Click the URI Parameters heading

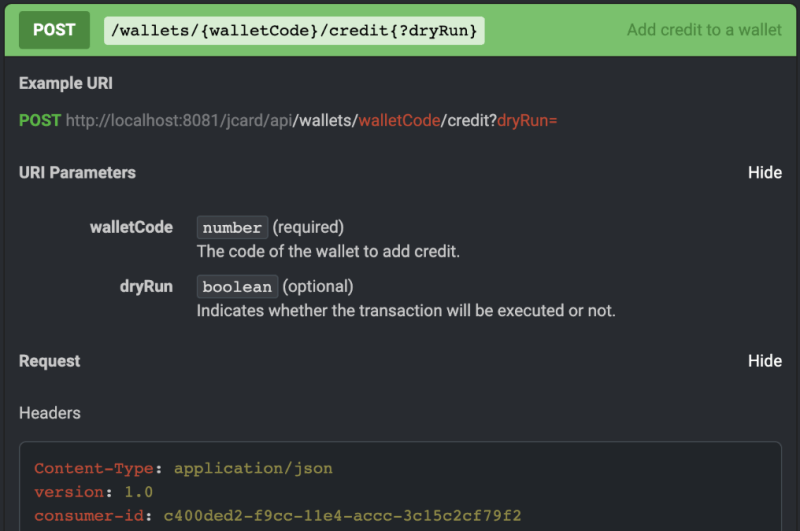pyautogui.click(x=78, y=172)
